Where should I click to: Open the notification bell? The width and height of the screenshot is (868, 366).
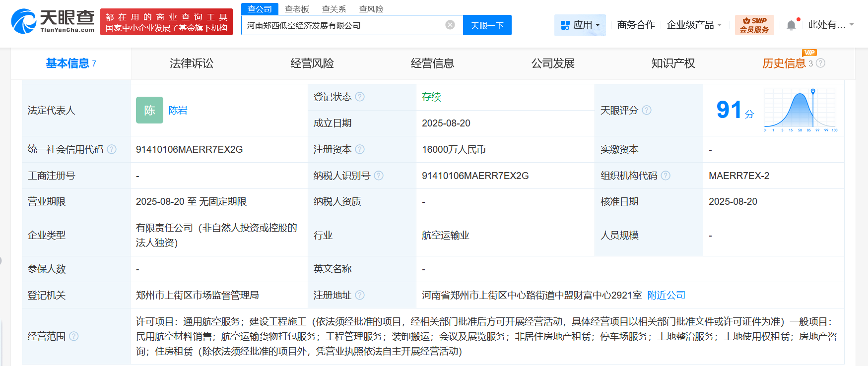coord(791,25)
